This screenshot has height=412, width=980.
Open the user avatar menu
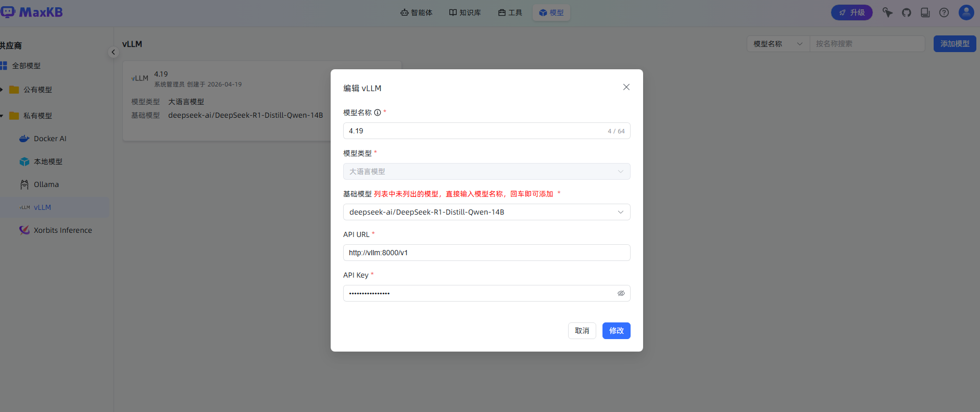[966, 13]
